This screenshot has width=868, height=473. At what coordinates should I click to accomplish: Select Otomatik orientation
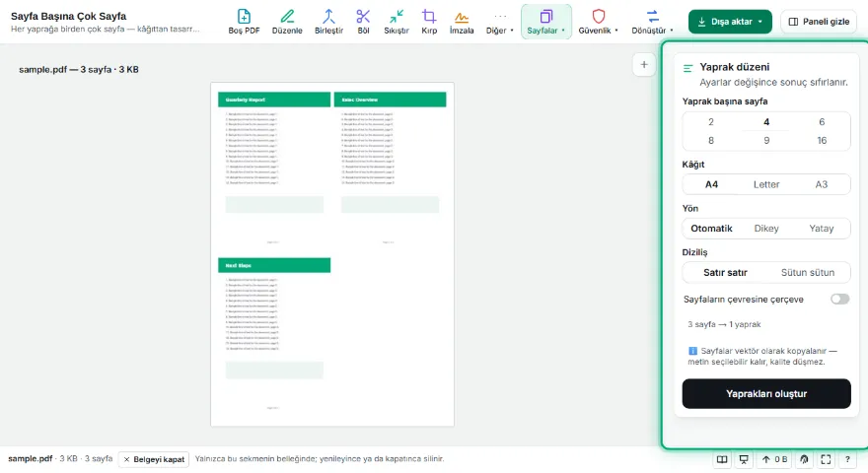711,228
